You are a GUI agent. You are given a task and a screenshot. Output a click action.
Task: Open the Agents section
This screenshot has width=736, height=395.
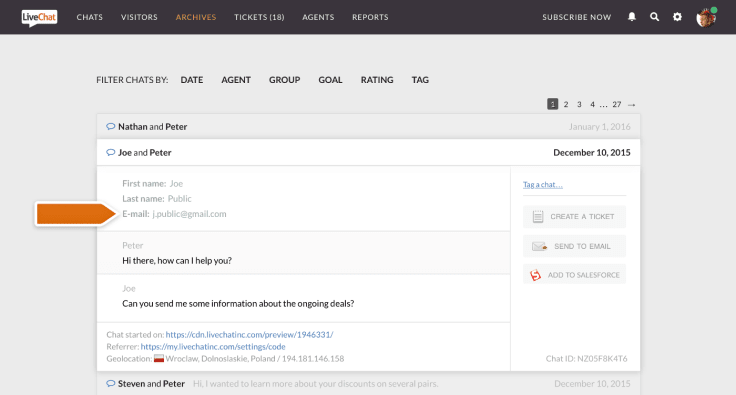coord(318,17)
